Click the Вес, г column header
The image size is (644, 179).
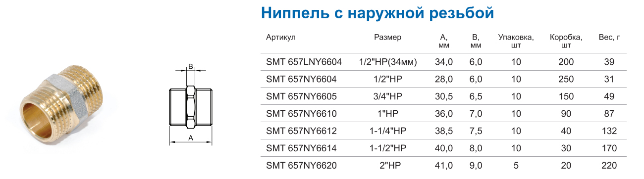pyautogui.click(x=609, y=38)
